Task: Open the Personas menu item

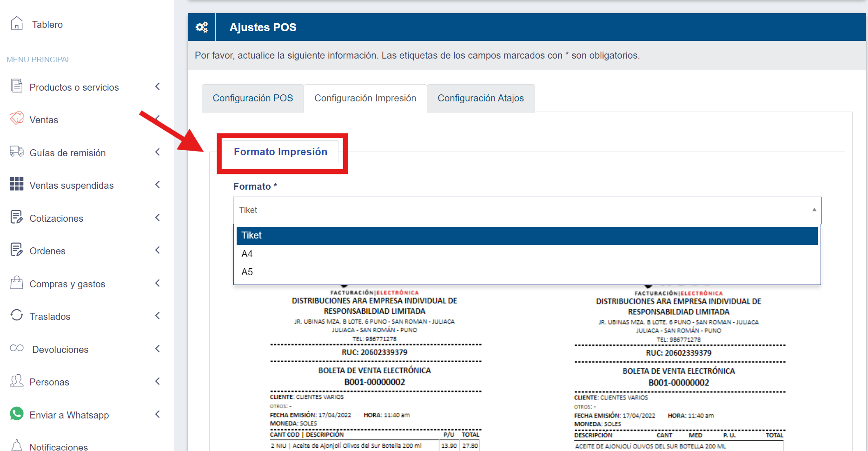Action: (x=49, y=382)
